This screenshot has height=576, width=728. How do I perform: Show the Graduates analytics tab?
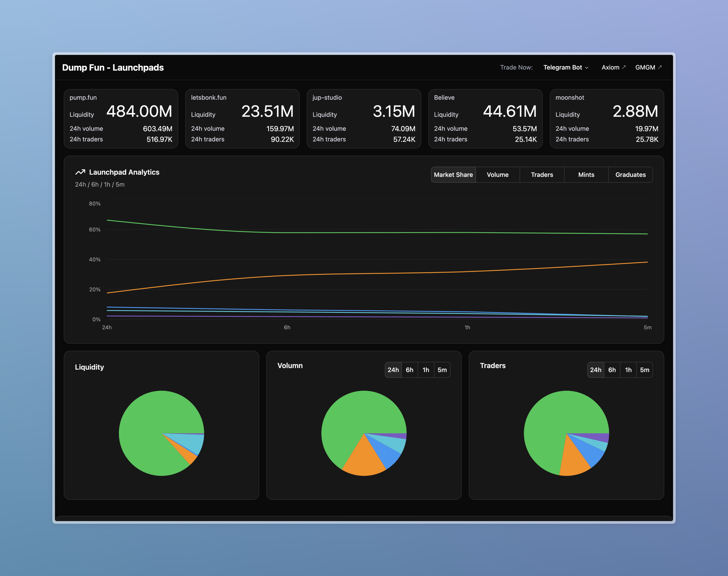[x=630, y=175]
